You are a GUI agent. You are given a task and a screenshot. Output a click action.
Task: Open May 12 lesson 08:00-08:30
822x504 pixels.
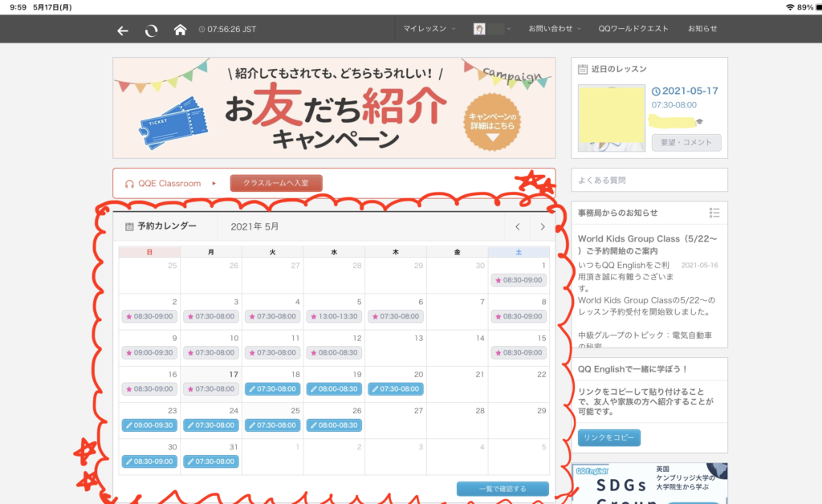334,352
